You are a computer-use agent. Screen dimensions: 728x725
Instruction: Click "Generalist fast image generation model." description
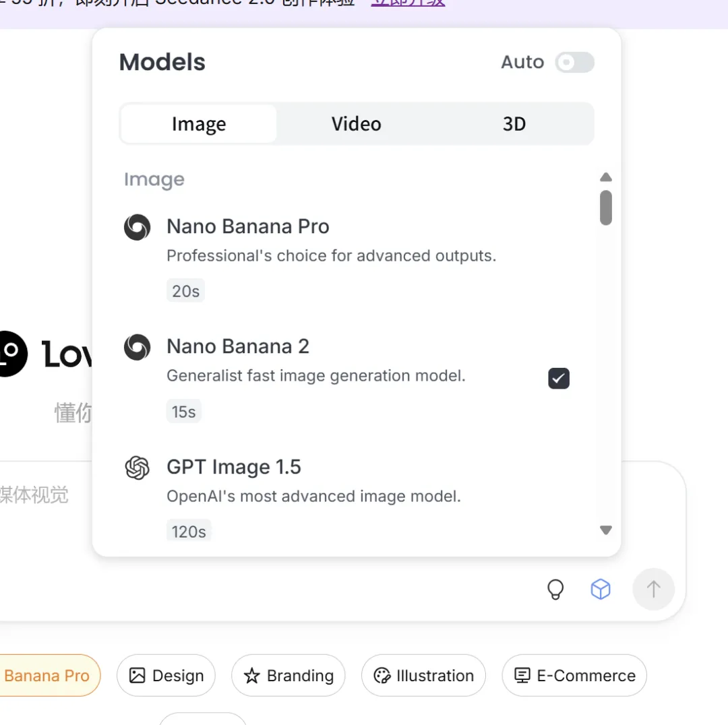[315, 375]
